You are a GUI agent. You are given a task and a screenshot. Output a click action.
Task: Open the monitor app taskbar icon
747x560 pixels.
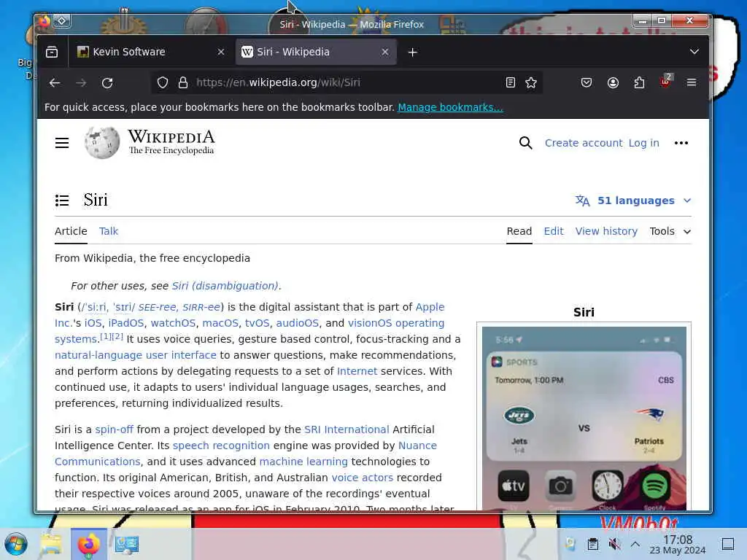(x=127, y=544)
